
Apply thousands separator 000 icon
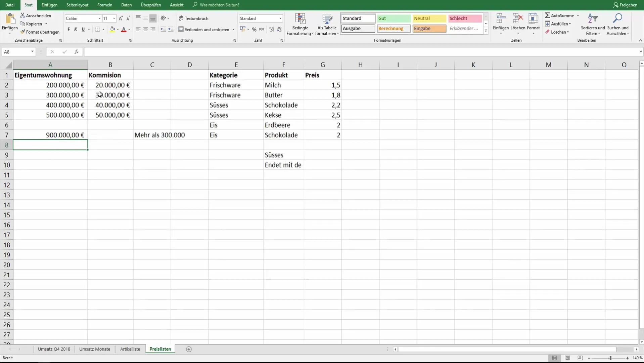[262, 30]
